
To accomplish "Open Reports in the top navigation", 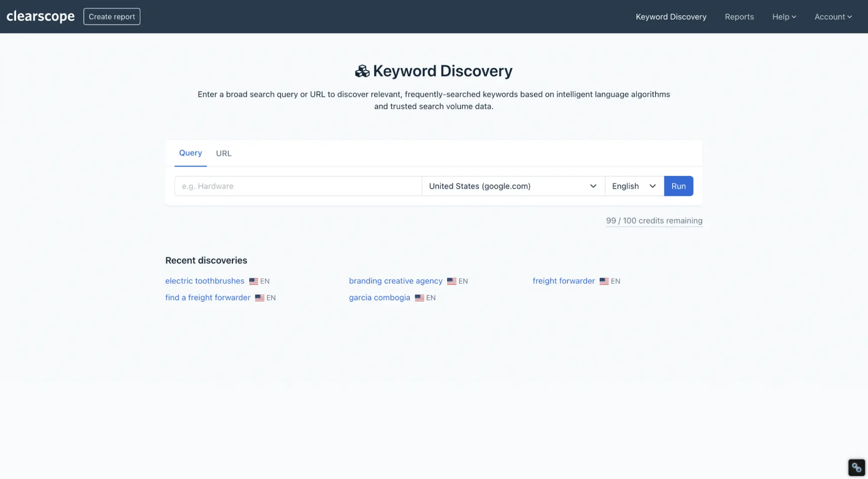I will (739, 17).
